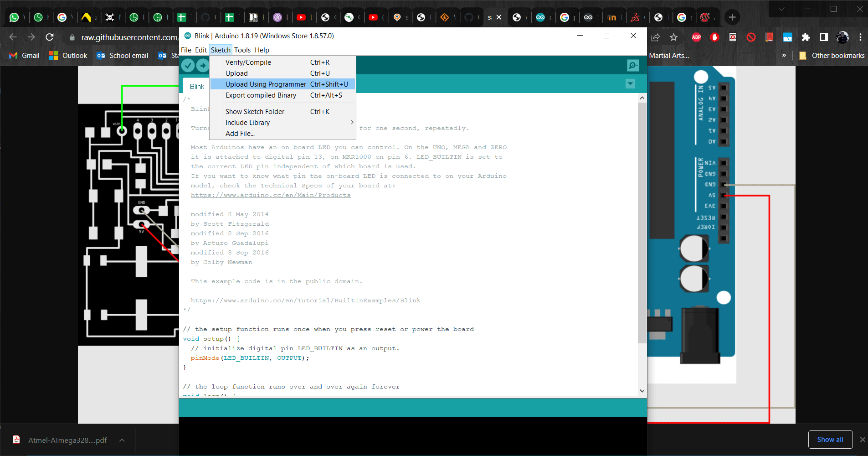Switch to the Blink sketch tab
The width and height of the screenshot is (868, 456).
point(197,87)
